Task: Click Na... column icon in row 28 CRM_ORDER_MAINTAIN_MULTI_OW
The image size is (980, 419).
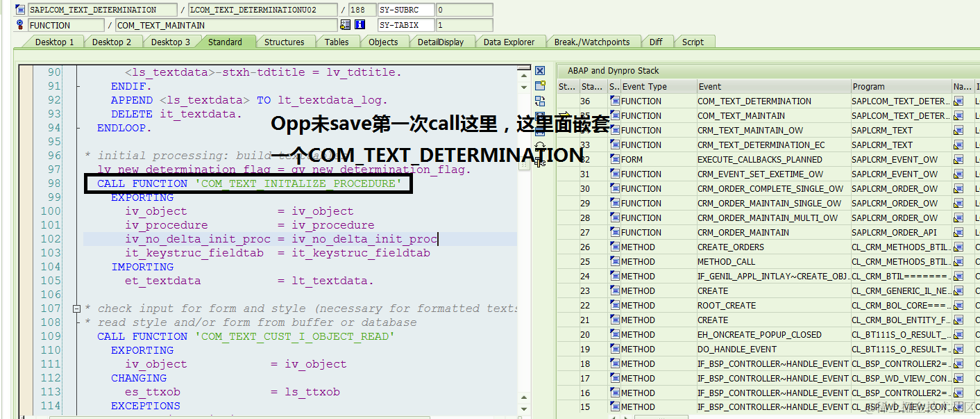Action: (958, 218)
